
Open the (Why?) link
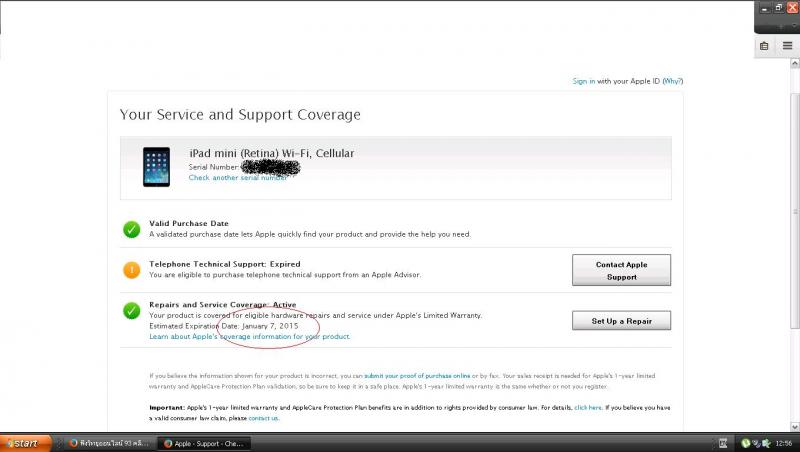[672, 81]
